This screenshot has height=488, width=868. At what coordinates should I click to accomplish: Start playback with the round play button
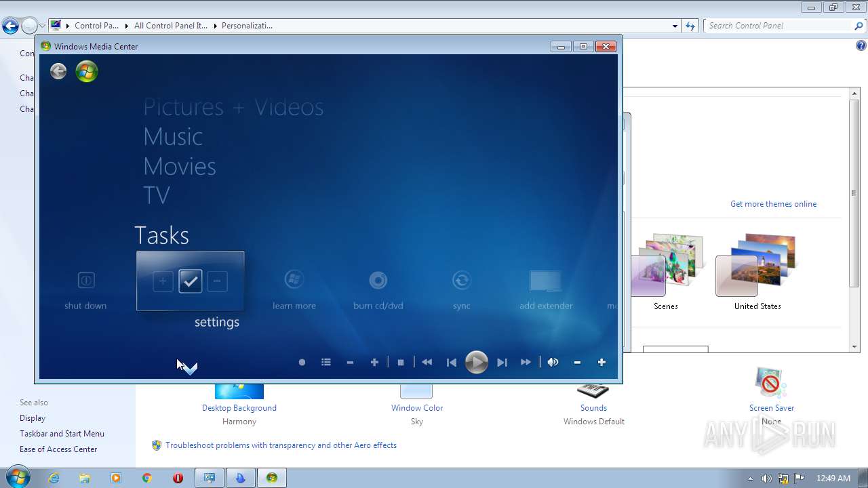[477, 363]
